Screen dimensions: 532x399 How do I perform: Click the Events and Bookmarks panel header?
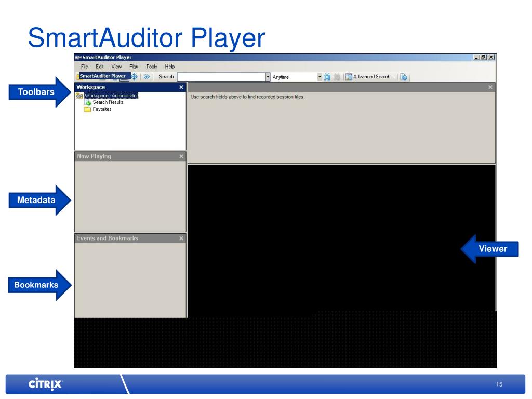coord(130,238)
